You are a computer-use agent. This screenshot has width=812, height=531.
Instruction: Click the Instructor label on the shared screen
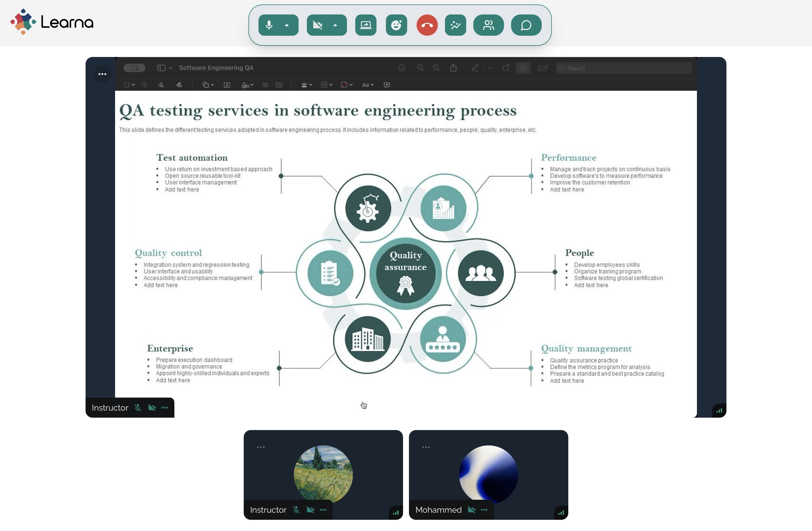110,408
